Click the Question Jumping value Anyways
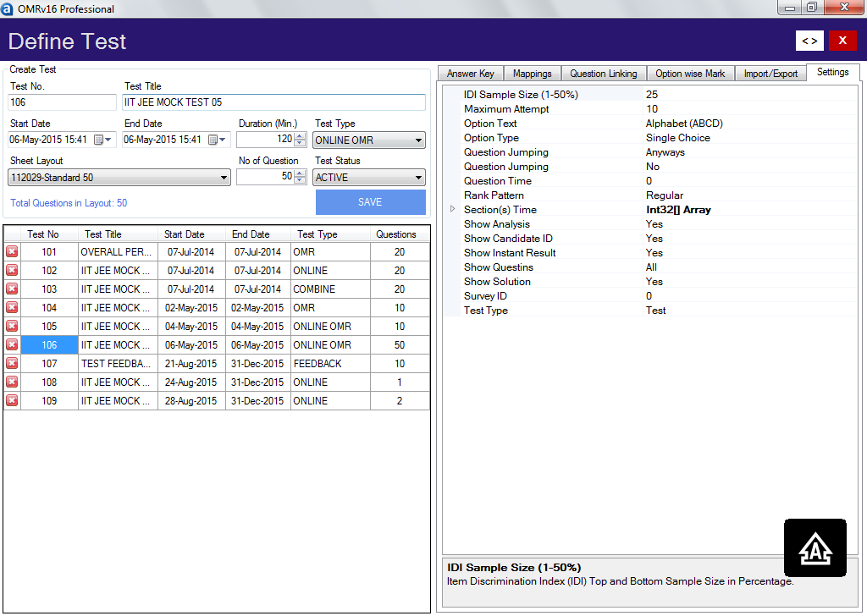The image size is (867, 616). (x=665, y=152)
